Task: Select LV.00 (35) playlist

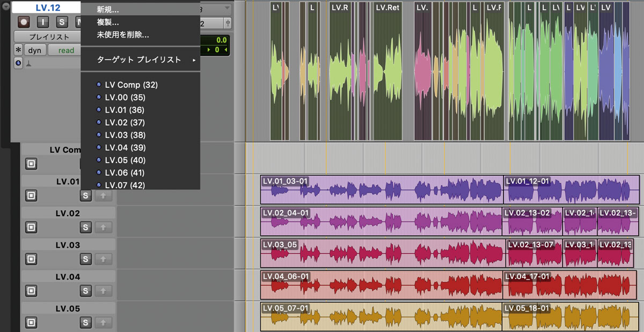Action: [x=140, y=97]
